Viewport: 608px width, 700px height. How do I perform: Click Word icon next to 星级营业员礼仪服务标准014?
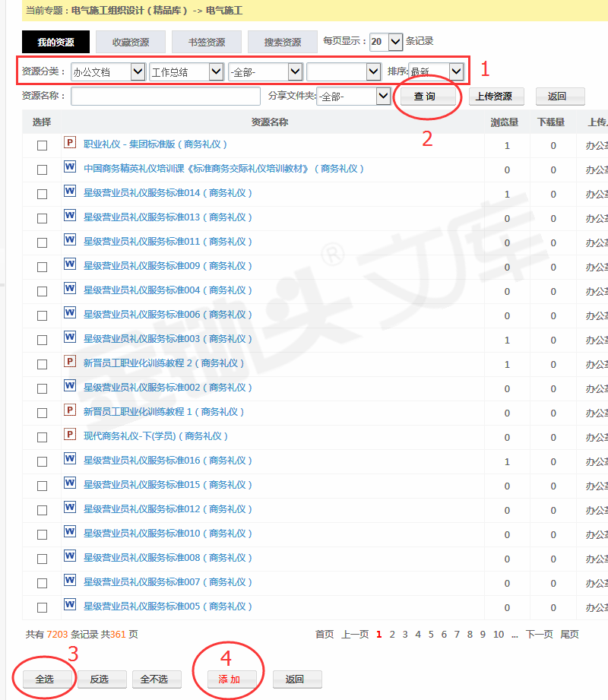(x=70, y=192)
